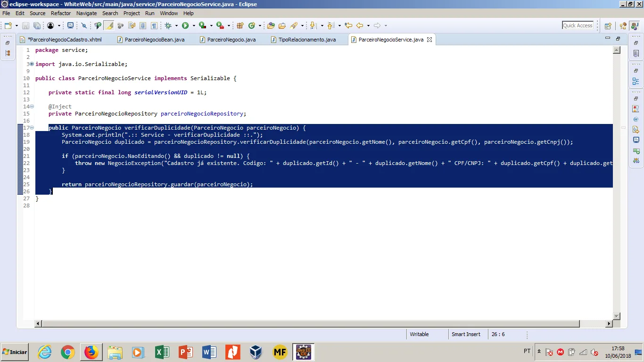This screenshot has width=644, height=362.
Task: Click the Iniciar start button
Action: coord(15,352)
